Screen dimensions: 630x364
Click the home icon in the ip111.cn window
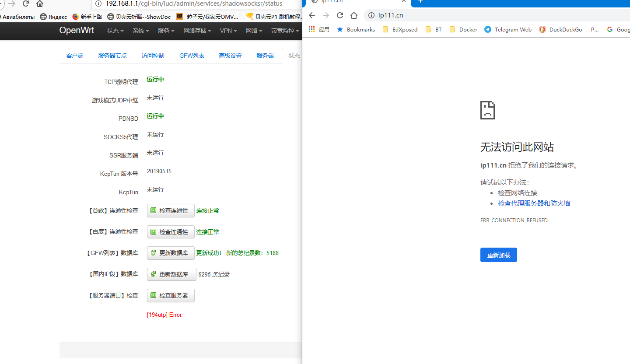[x=354, y=15]
